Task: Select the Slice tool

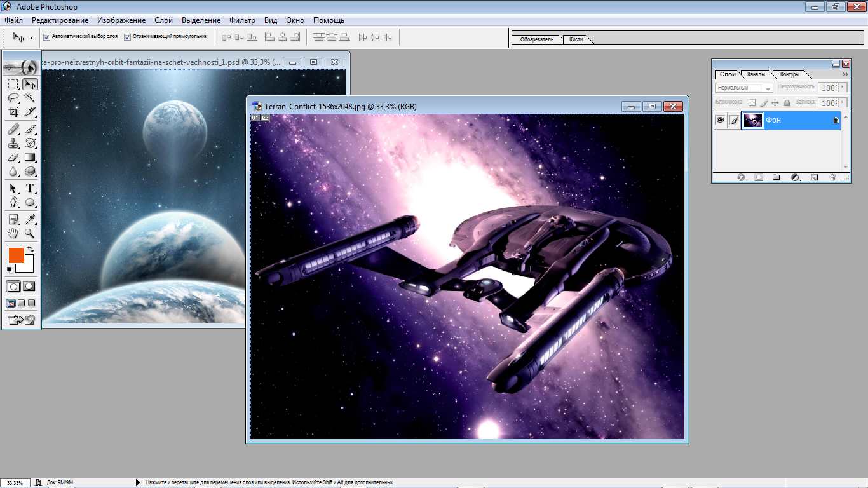Action: point(29,112)
